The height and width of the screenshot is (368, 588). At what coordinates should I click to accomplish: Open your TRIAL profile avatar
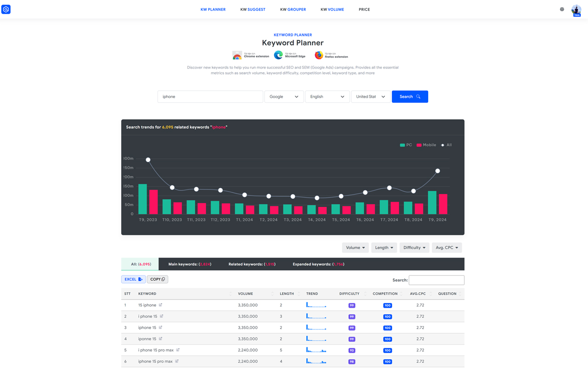pyautogui.click(x=576, y=10)
